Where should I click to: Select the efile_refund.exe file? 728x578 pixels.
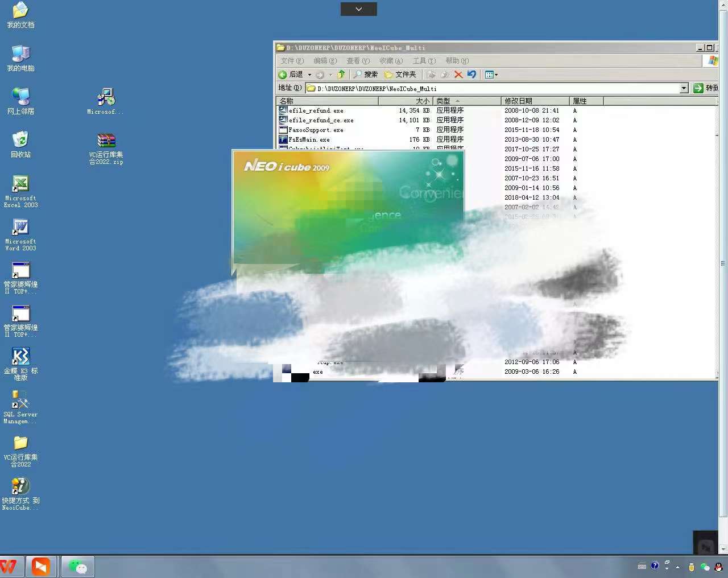[x=316, y=111]
